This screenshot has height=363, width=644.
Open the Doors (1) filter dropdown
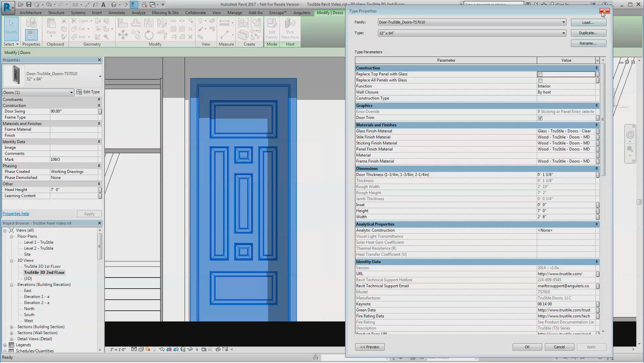click(71, 92)
